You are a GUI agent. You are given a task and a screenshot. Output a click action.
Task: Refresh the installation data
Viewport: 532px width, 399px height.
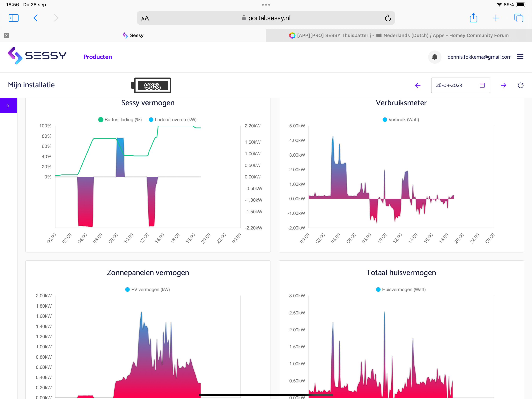[521, 86]
